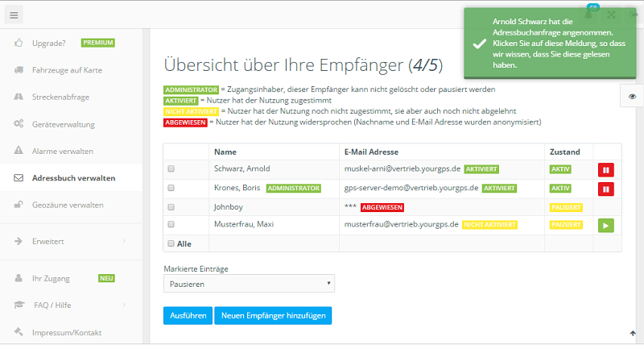Select Alarme verwalten in sidebar
644x345 pixels.
point(63,152)
